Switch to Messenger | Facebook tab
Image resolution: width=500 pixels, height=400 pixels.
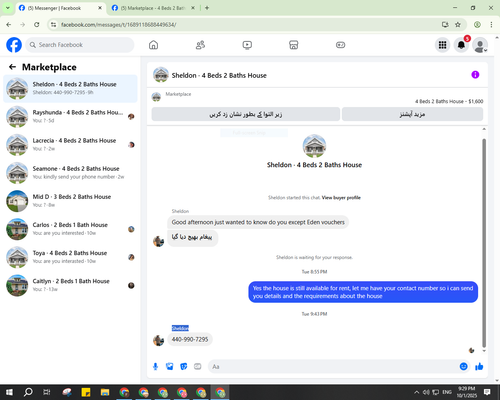click(60, 8)
